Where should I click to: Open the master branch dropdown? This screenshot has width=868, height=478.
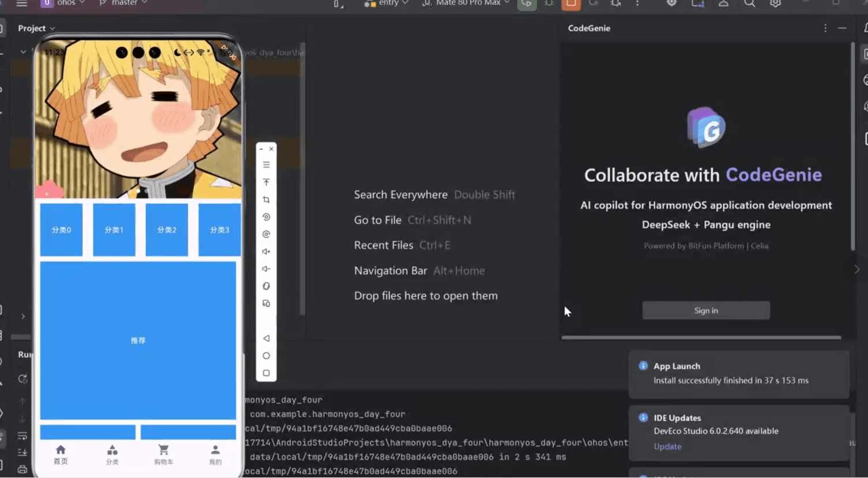click(123, 3)
